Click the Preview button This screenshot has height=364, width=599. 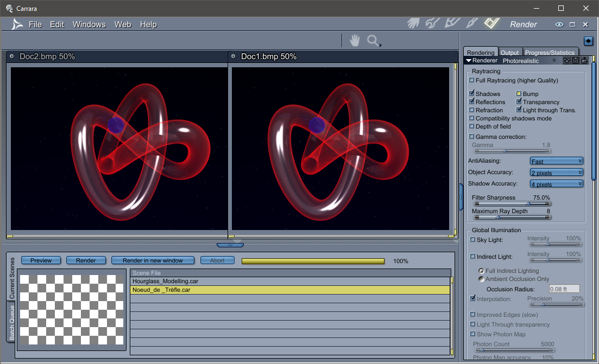(x=41, y=260)
